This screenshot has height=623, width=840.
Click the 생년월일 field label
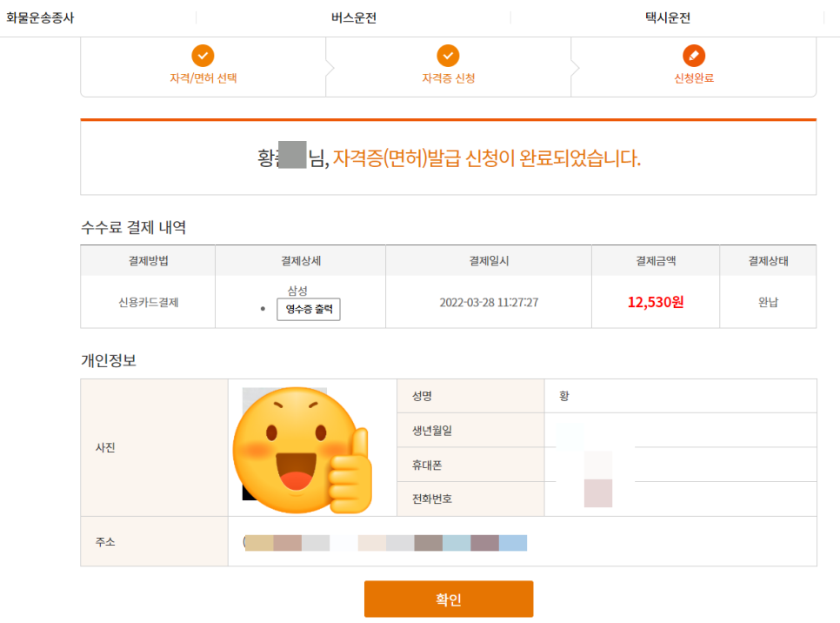pos(432,431)
